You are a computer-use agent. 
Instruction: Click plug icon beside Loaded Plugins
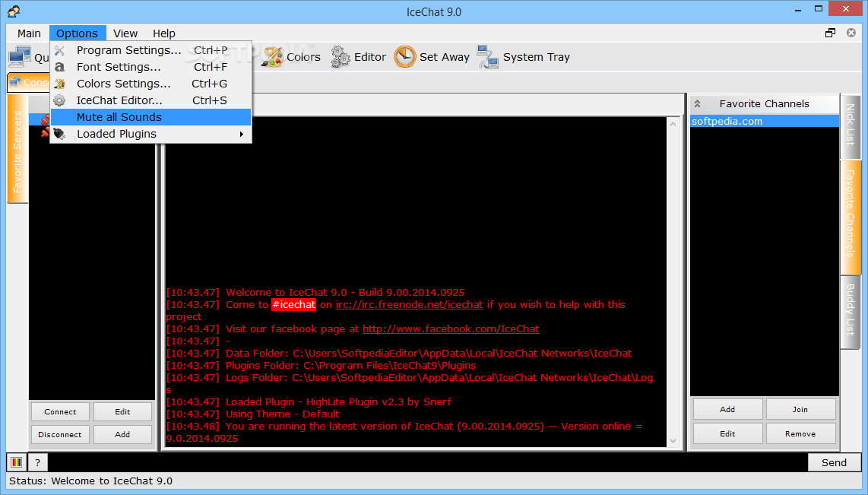point(59,134)
